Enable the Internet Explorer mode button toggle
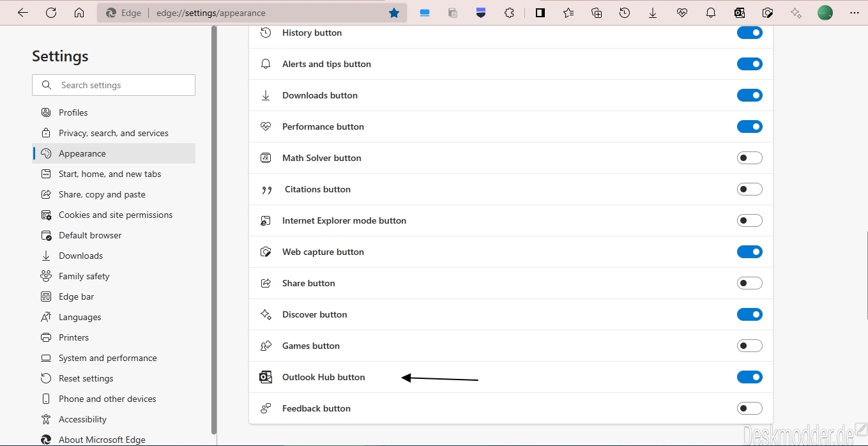Viewport: 868px width, 446px height. (x=750, y=220)
